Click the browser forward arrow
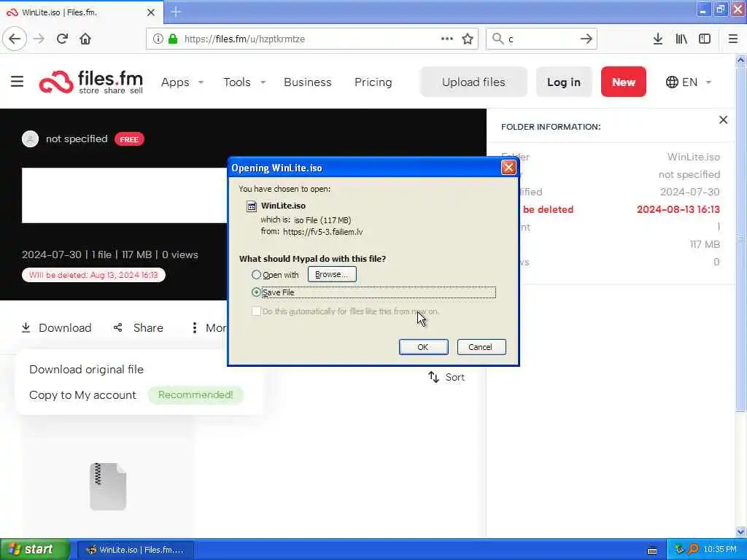This screenshot has height=560, width=747. 39,39
